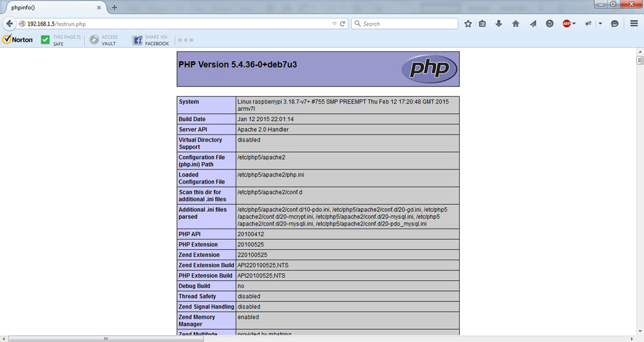Viewport: 644px width, 342px height.
Task: Open URL history dropdown arrow
Action: pos(334,24)
